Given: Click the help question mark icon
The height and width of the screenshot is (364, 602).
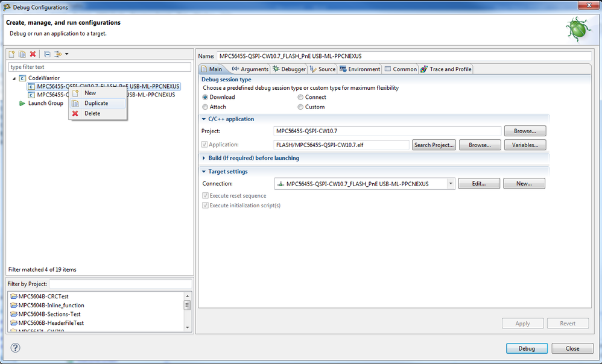Looking at the screenshot, I should coord(15,348).
